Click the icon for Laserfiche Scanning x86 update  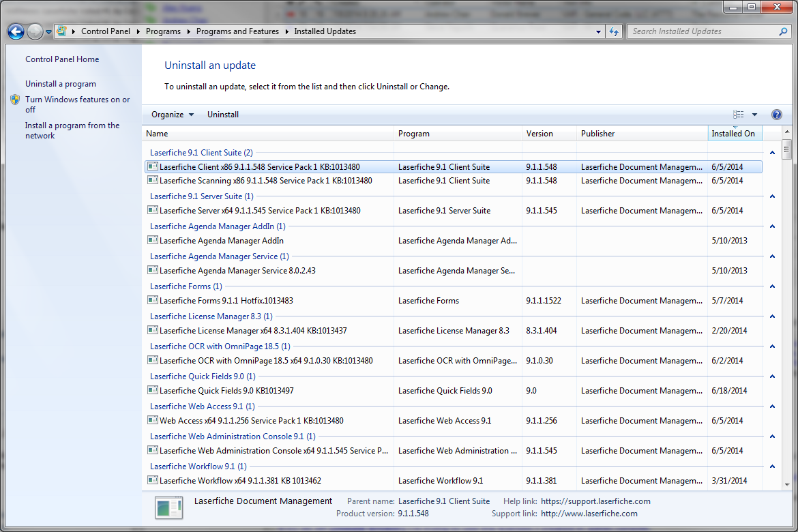coord(152,180)
